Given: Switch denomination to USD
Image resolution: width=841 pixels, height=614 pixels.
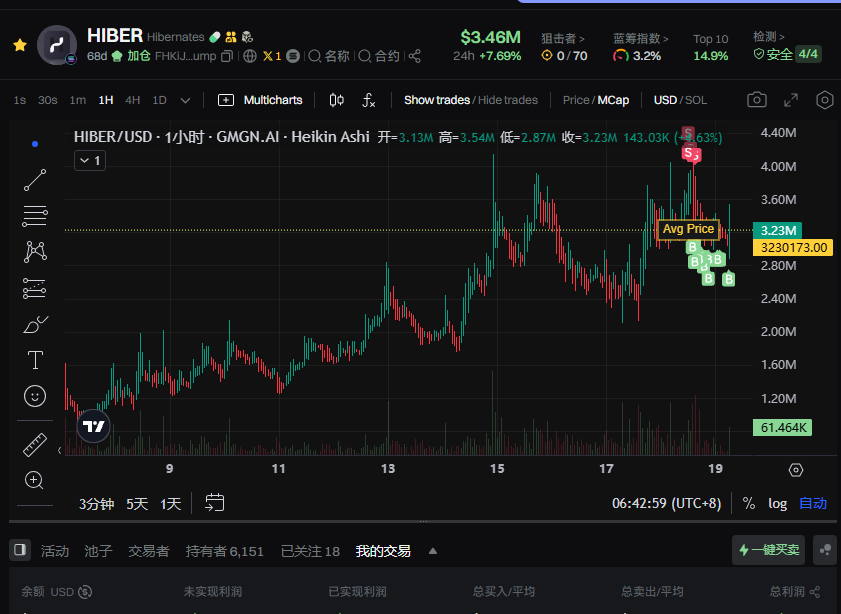Looking at the screenshot, I should [665, 100].
